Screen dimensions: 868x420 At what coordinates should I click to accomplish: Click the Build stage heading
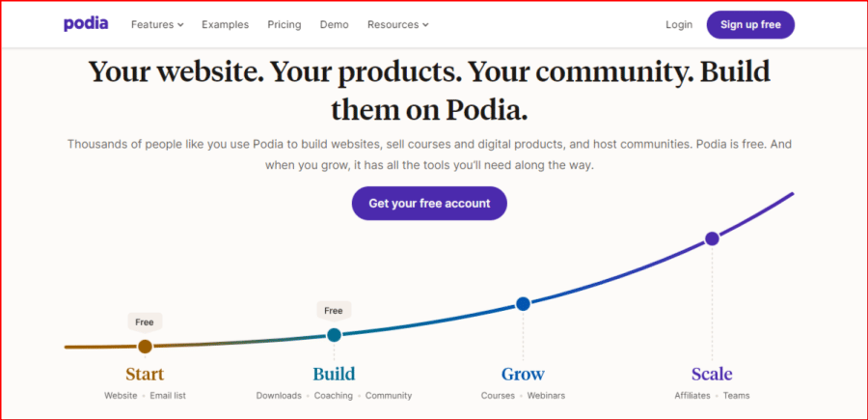(334, 374)
